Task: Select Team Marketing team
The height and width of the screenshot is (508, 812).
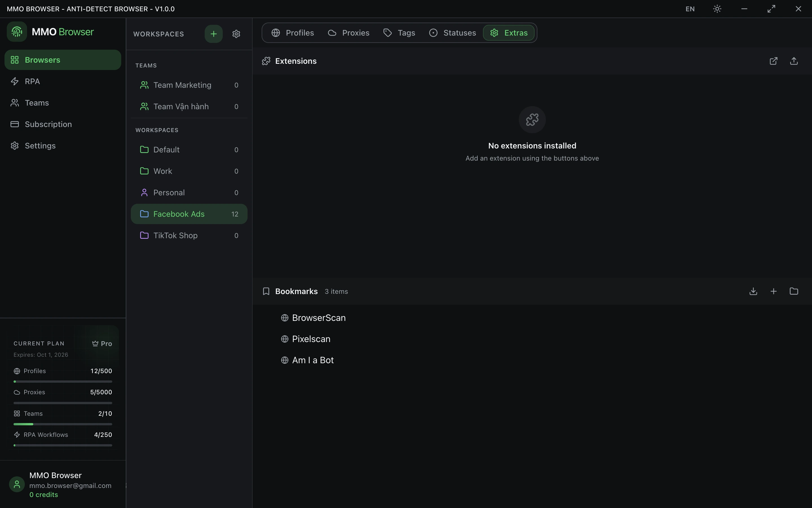Action: pos(189,85)
